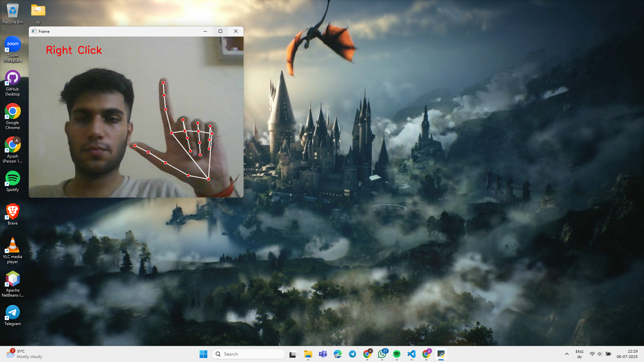Select Apache NetBeans IDE desktop shortcut
644x362 pixels.
13,284
